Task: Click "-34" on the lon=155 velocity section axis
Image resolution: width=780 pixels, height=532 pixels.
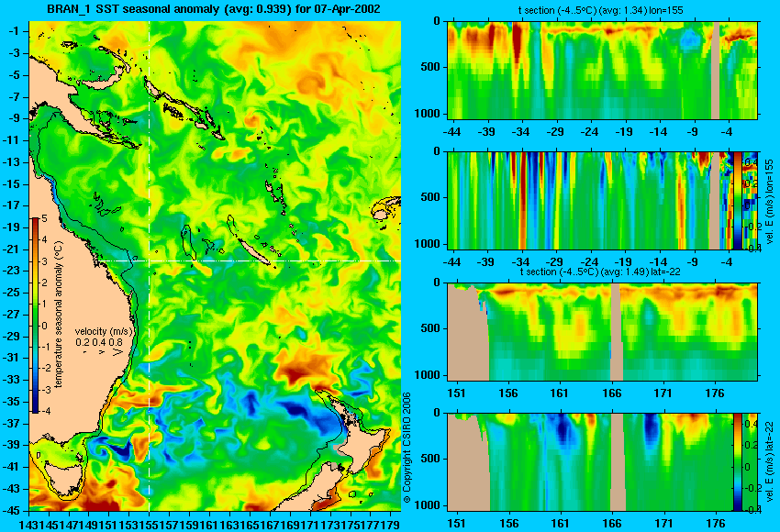Action: (521, 262)
